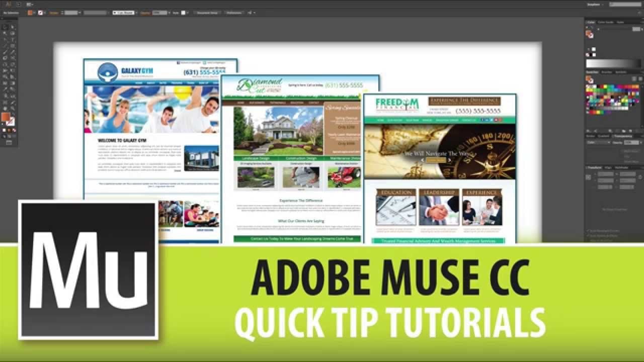This screenshot has width=644, height=362.
Task: Switch to the Brushes panel tab
Action: 606,72
